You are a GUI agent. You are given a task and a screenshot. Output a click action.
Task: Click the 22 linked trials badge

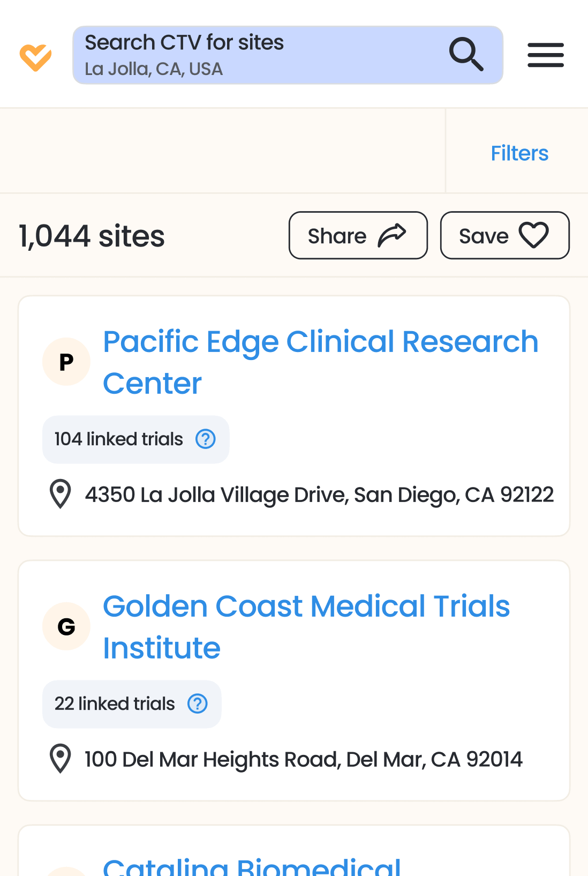115,704
